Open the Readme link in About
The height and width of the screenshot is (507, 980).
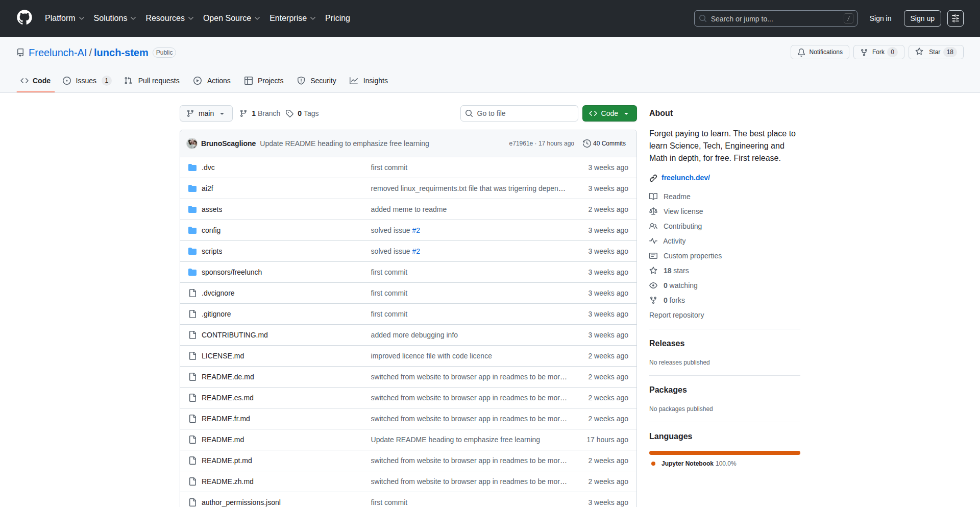[677, 197]
